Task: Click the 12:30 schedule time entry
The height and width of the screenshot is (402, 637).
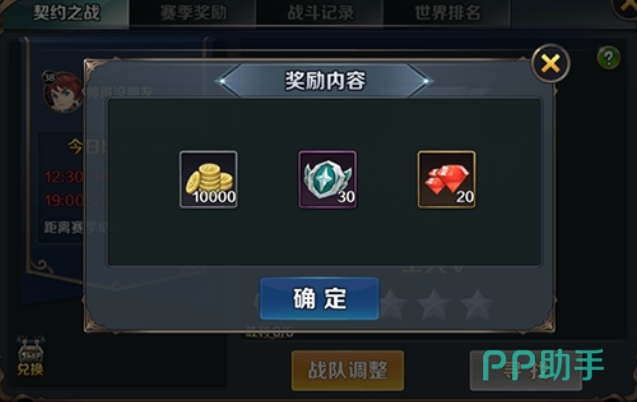Action: pyautogui.click(x=64, y=177)
